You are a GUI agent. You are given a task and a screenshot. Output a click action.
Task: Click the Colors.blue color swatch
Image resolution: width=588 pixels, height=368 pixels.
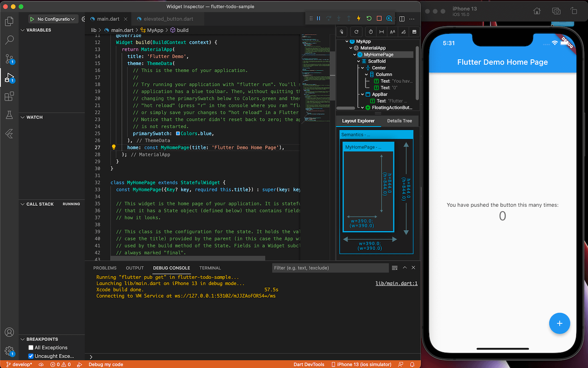point(178,133)
